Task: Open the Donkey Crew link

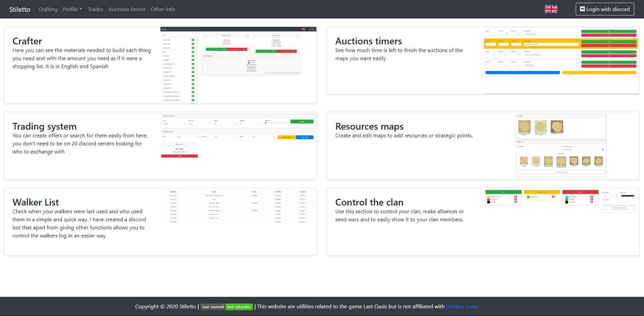Action: (x=462, y=306)
